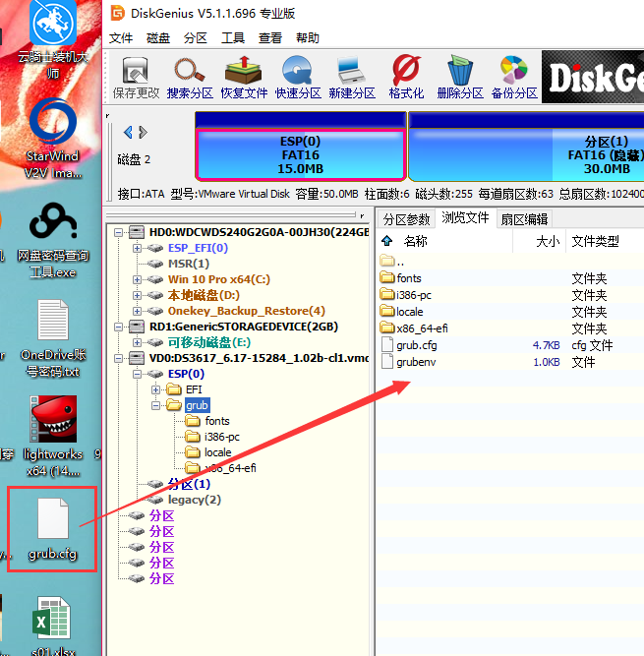This screenshot has width=644, height=656.
Task: Expand the EFI folder tree node
Action: pos(156,389)
